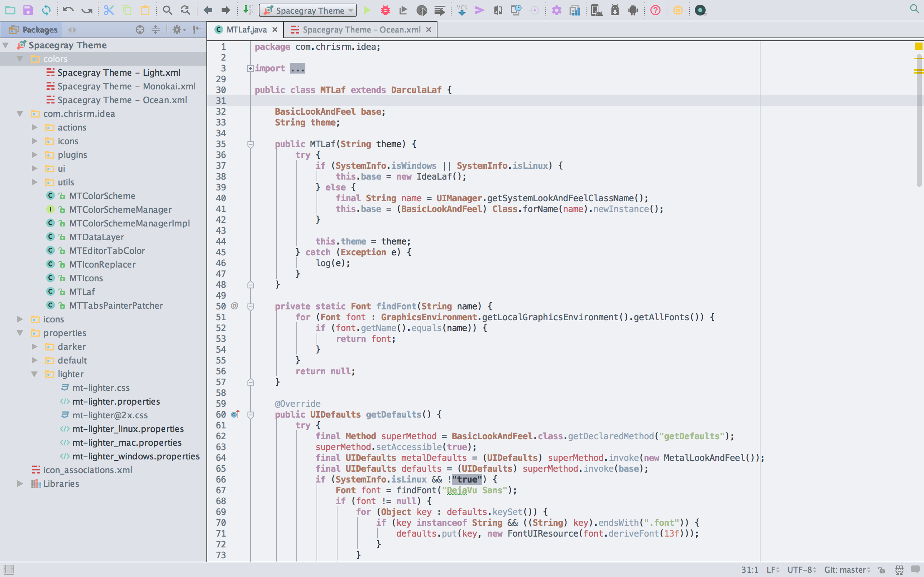
Task: Start debugging with the red bug icon
Action: pyautogui.click(x=385, y=10)
